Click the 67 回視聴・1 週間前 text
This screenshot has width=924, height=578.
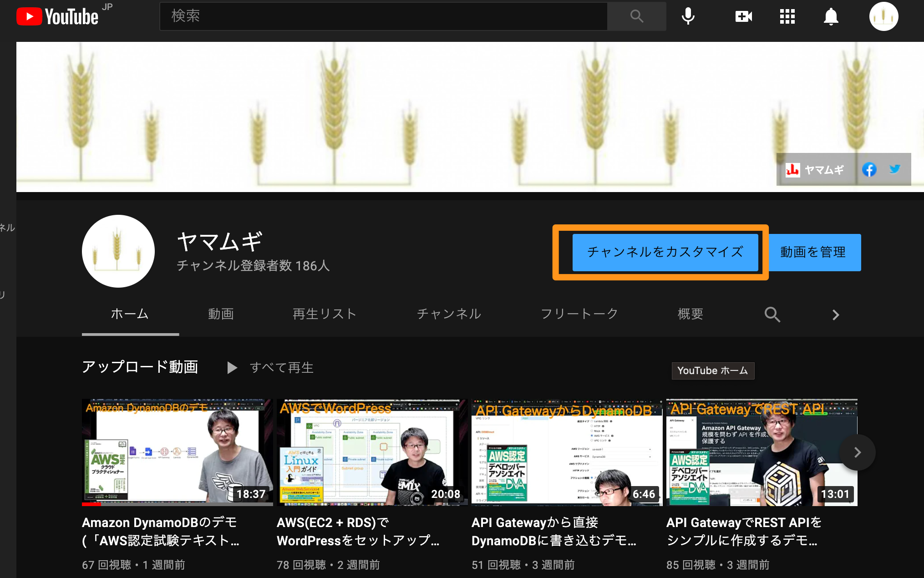coord(133,565)
